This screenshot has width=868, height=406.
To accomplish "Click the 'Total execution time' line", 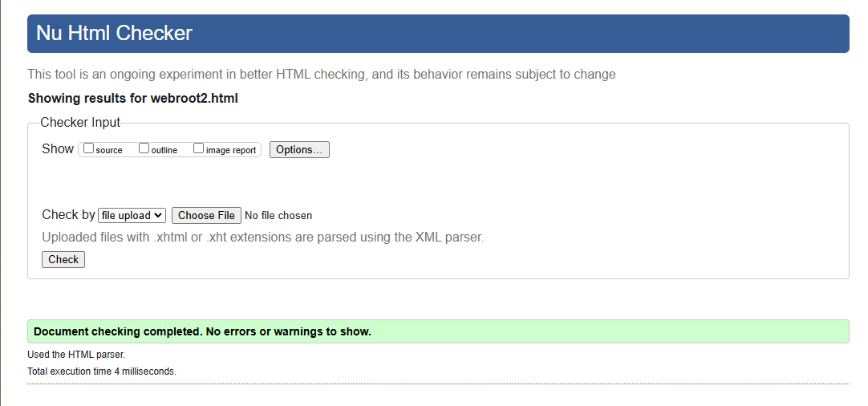I will tap(102, 371).
